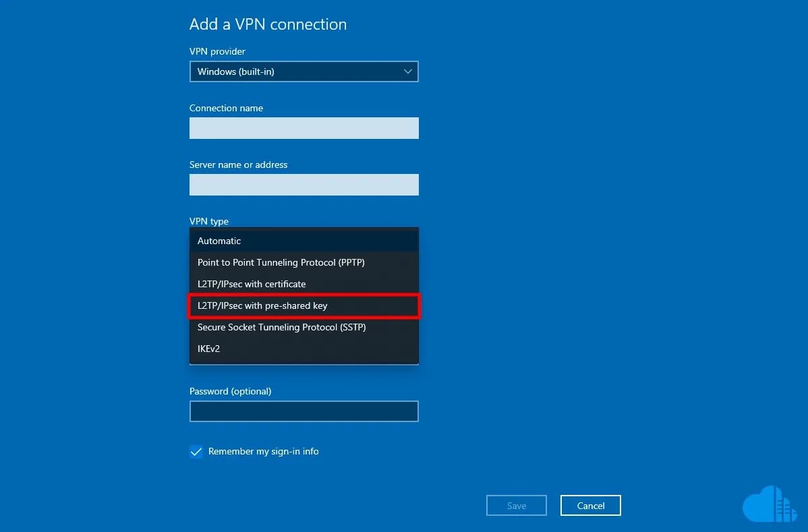The image size is (808, 532).
Task: Choose Secure Socket Tunneling Protocol (SSTP)
Action: click(304, 328)
